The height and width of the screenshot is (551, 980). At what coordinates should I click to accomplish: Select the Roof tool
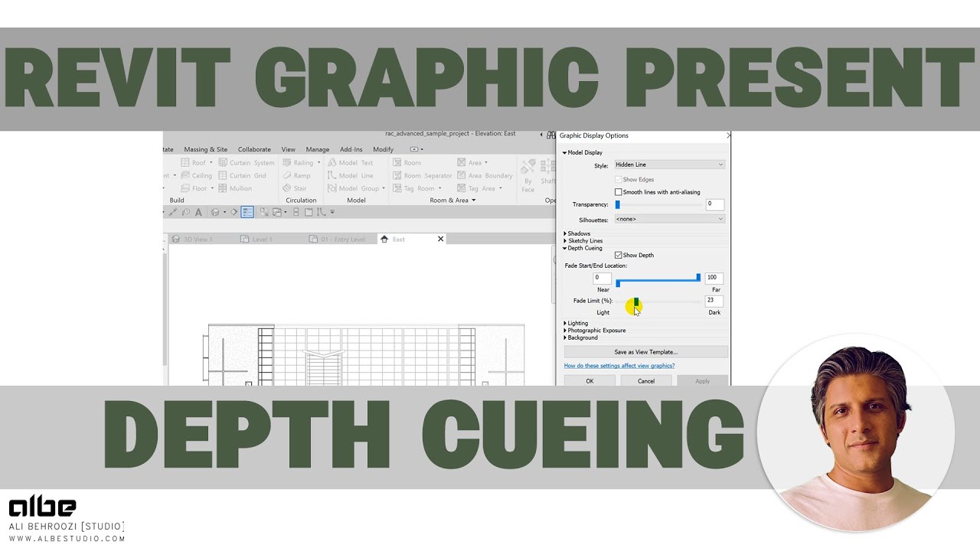197,162
